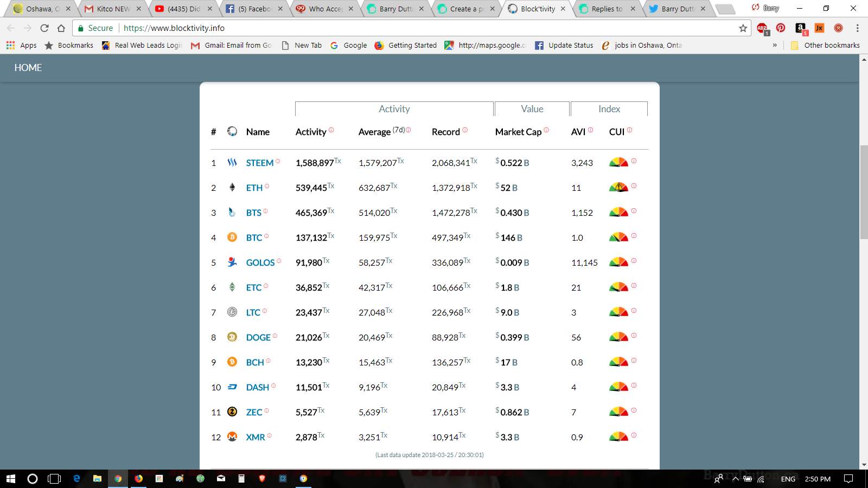
Task: Select the GOLOS AVI value 11,145
Action: 584,262
